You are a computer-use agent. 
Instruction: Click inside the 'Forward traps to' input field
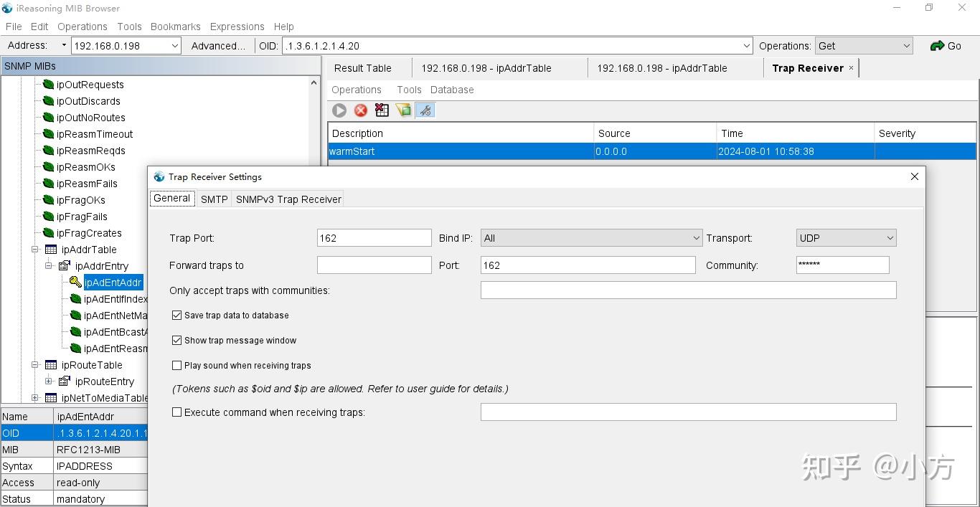[x=374, y=265]
